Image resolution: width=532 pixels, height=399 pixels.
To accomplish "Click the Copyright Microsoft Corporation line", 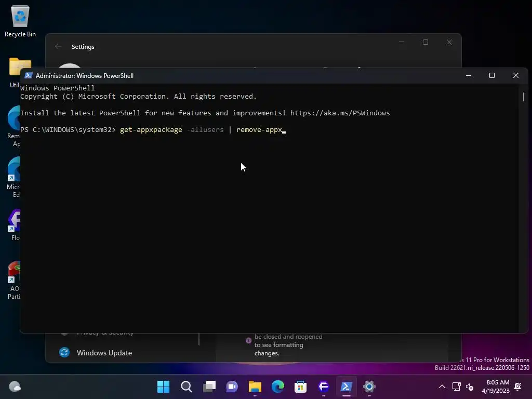I will pos(138,96).
